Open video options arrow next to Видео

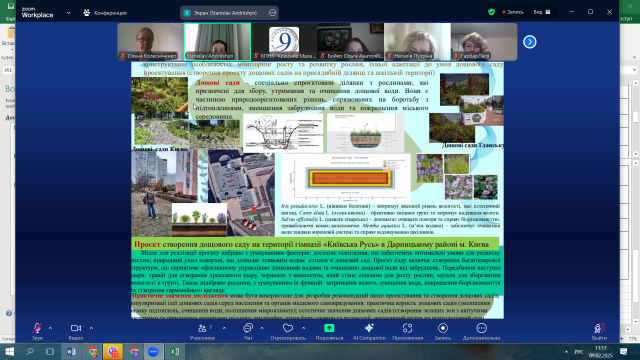(91, 328)
